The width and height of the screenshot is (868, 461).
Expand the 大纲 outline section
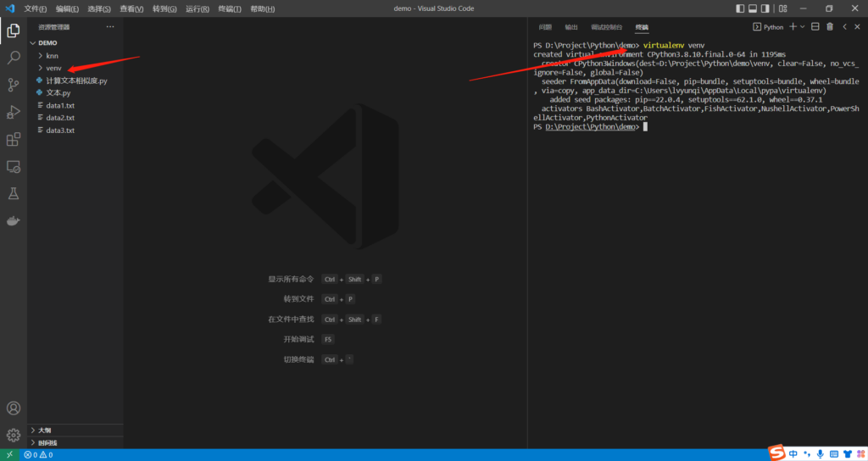coord(75,430)
